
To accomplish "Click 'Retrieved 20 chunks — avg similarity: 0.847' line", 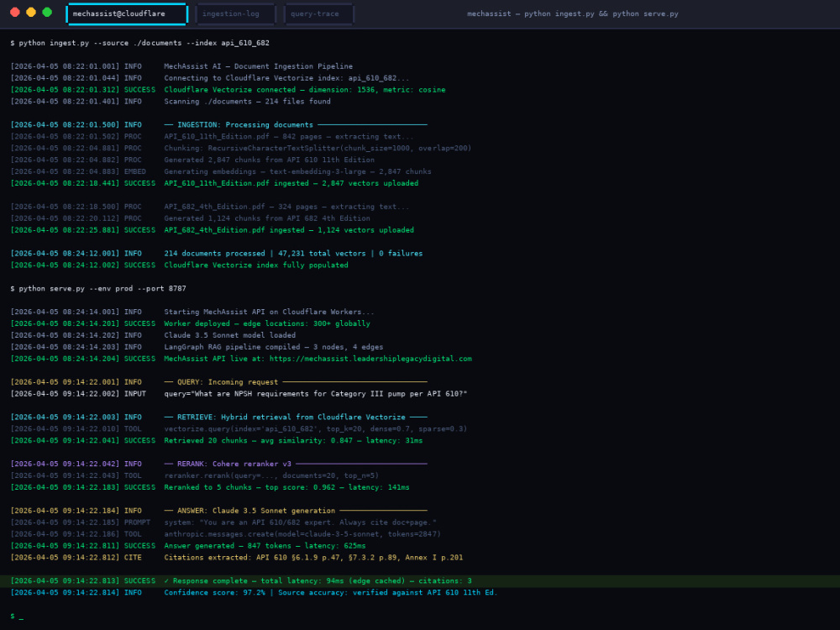I will 217,441.
